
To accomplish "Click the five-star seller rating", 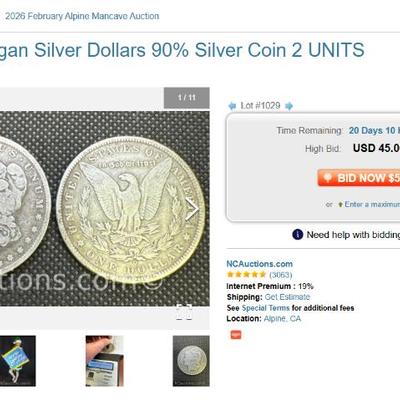I will click(246, 275).
